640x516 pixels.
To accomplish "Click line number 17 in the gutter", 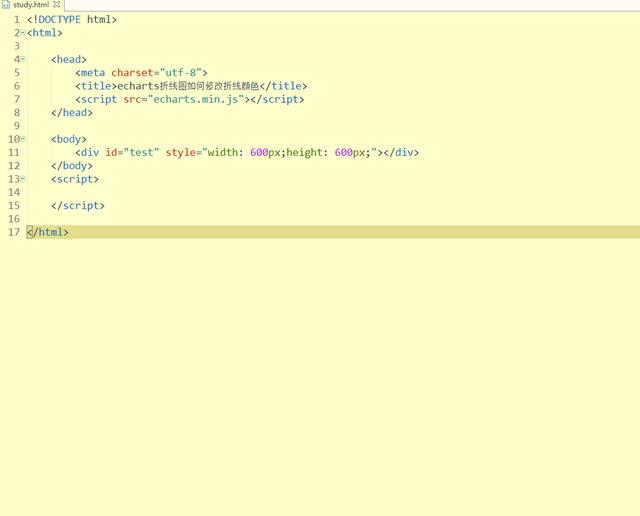I will (14, 232).
